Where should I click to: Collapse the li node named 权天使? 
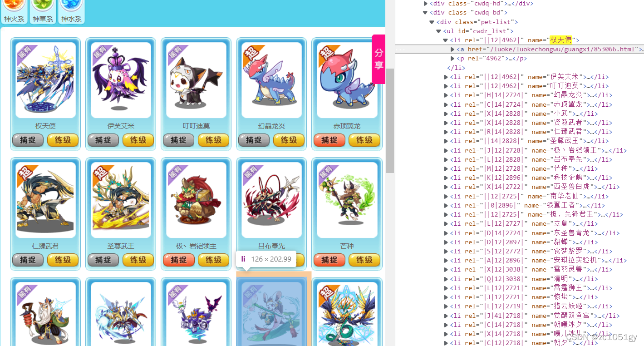pos(446,40)
